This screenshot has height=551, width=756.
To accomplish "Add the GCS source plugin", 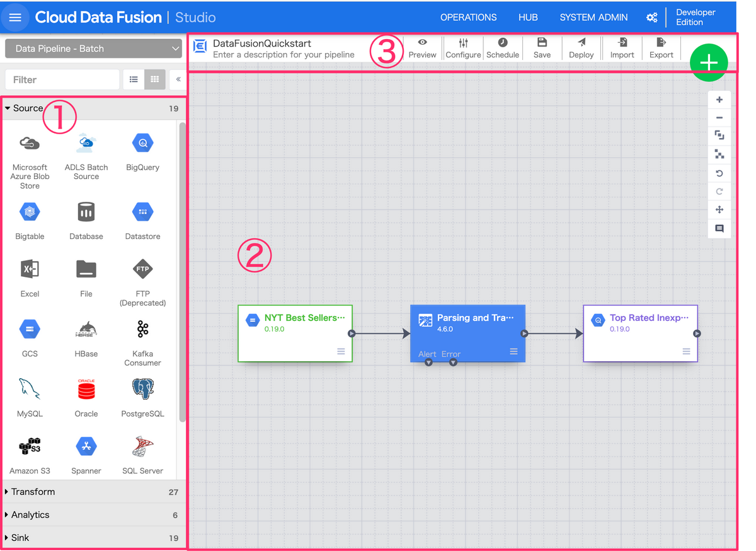I will tap(30, 338).
